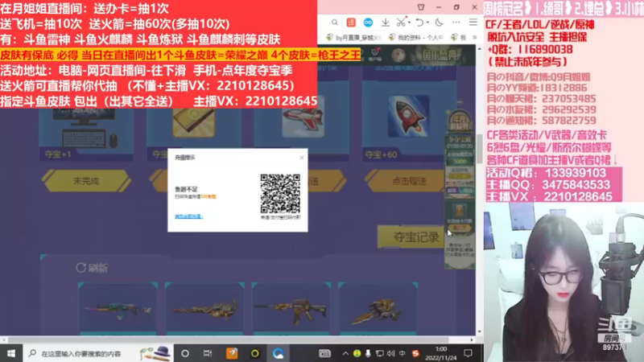The height and width of the screenshot is (362, 644).
Task: Click the scissors screenshot tool icon
Action: tap(401, 23)
